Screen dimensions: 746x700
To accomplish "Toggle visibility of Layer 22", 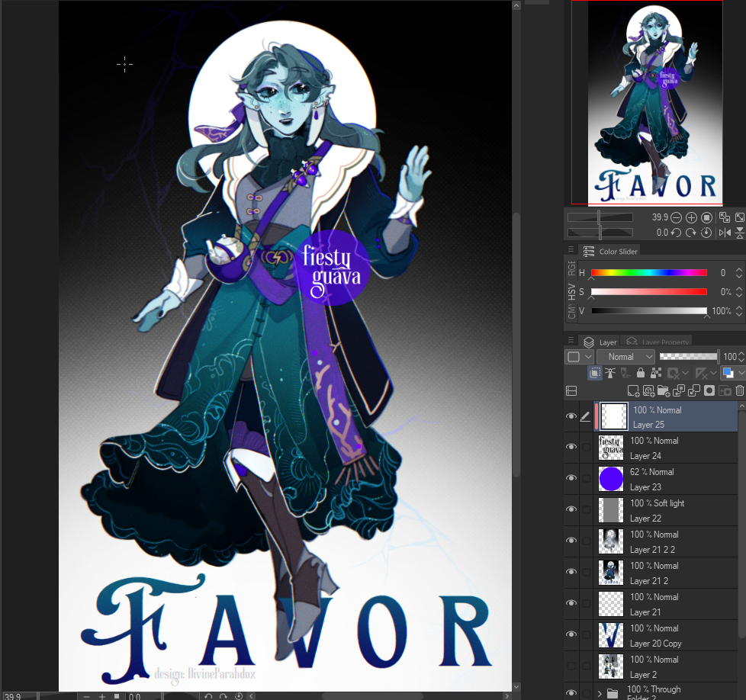I will point(571,510).
